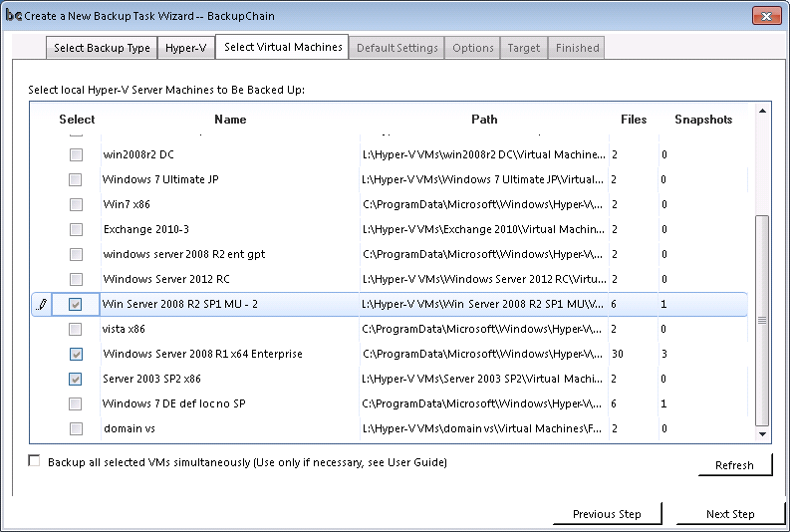Click the vertical scrollbar thumb

coord(762,321)
